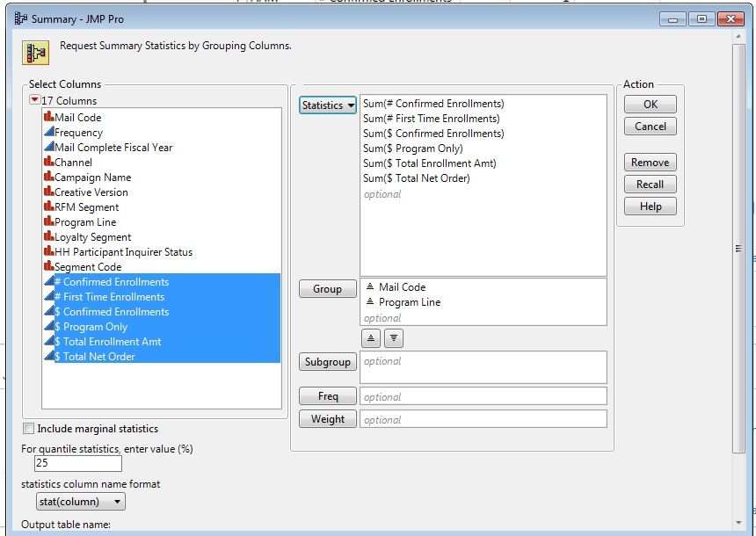Select Mail Code in the Group list

pyautogui.click(x=402, y=286)
